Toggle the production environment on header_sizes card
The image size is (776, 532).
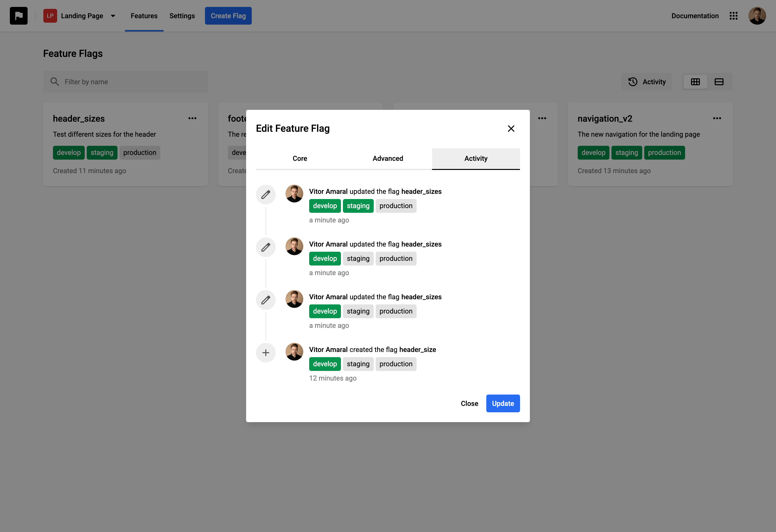coord(140,152)
